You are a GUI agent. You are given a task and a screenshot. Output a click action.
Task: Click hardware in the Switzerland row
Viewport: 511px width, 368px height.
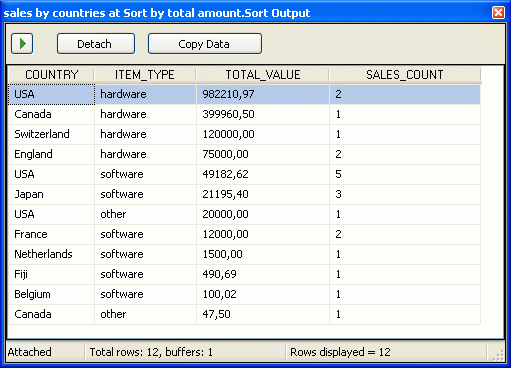point(145,134)
